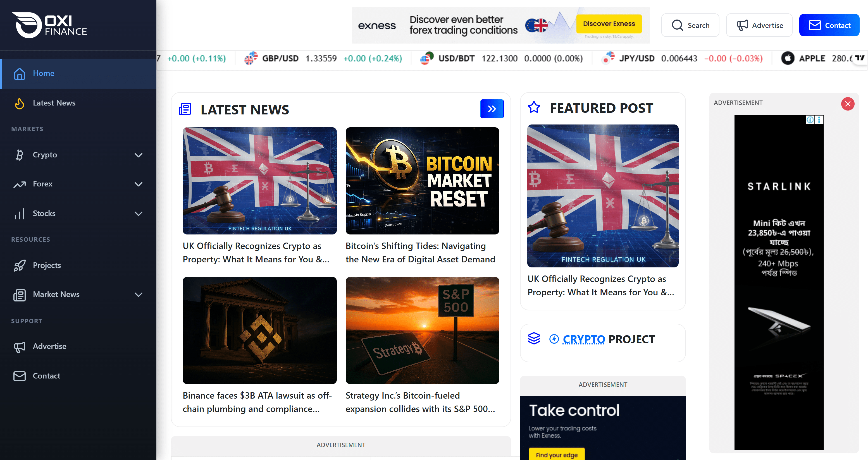The height and width of the screenshot is (460, 868).
Task: Open Strategy Inc.'s Bitcoin-fueled headline
Action: [x=420, y=402]
